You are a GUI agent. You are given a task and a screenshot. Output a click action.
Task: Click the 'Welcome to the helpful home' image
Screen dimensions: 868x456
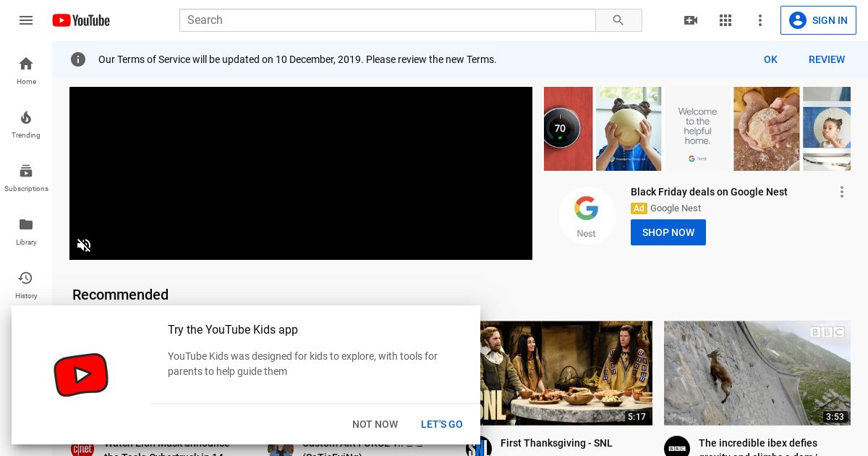point(697,129)
